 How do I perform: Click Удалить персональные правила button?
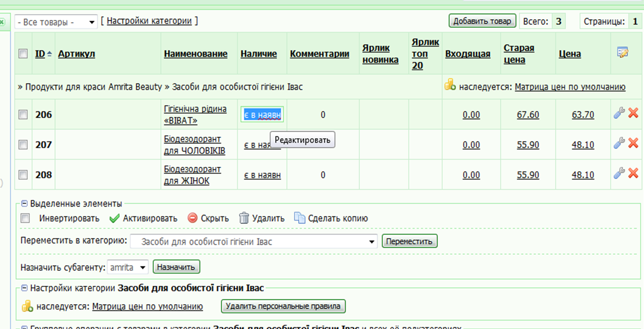click(x=283, y=306)
